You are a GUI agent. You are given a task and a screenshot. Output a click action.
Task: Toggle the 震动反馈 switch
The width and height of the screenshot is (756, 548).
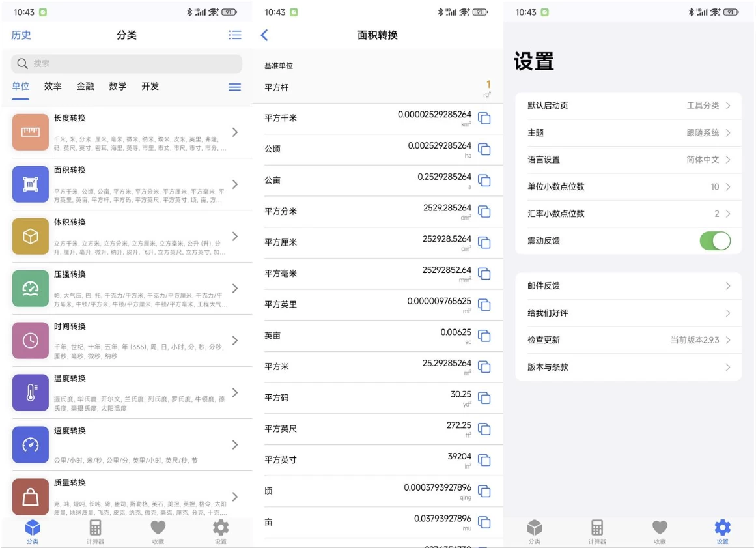point(714,240)
